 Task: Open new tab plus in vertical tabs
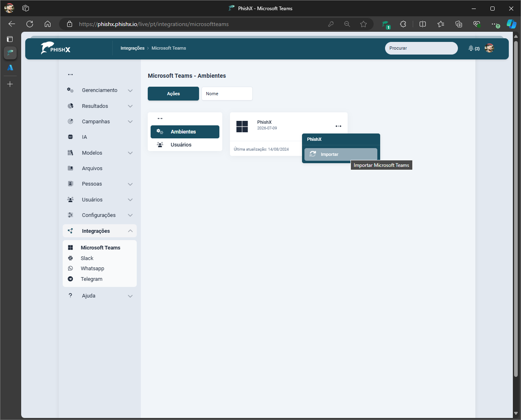click(10, 84)
